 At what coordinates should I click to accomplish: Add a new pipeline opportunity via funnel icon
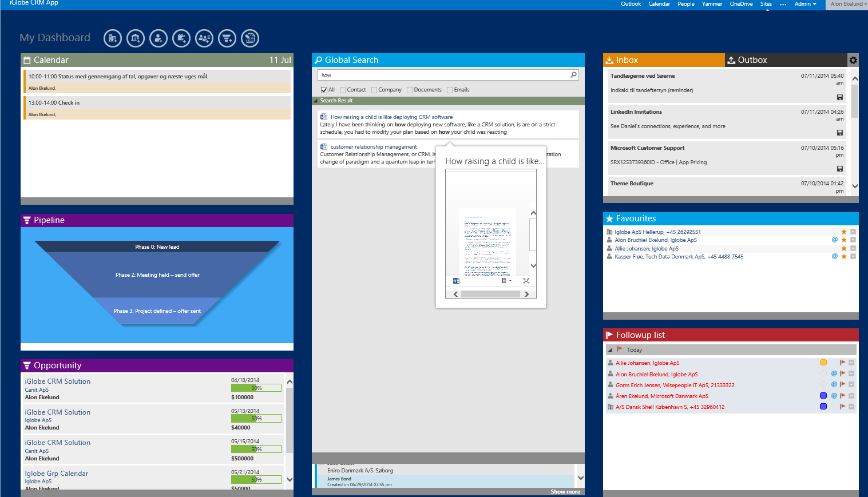click(227, 38)
